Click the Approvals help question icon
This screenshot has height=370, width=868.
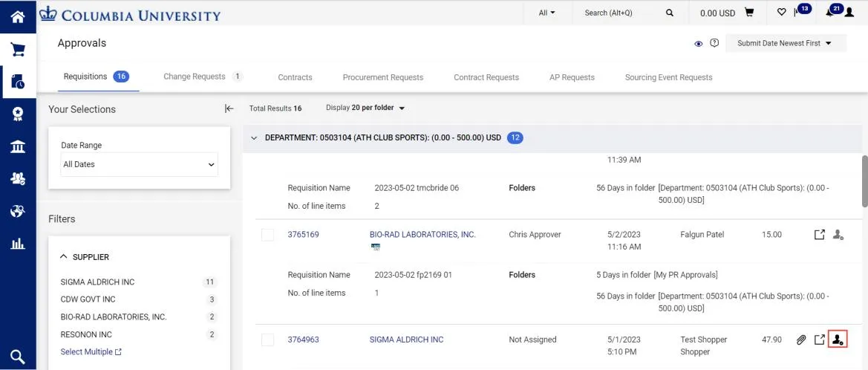[x=714, y=42]
